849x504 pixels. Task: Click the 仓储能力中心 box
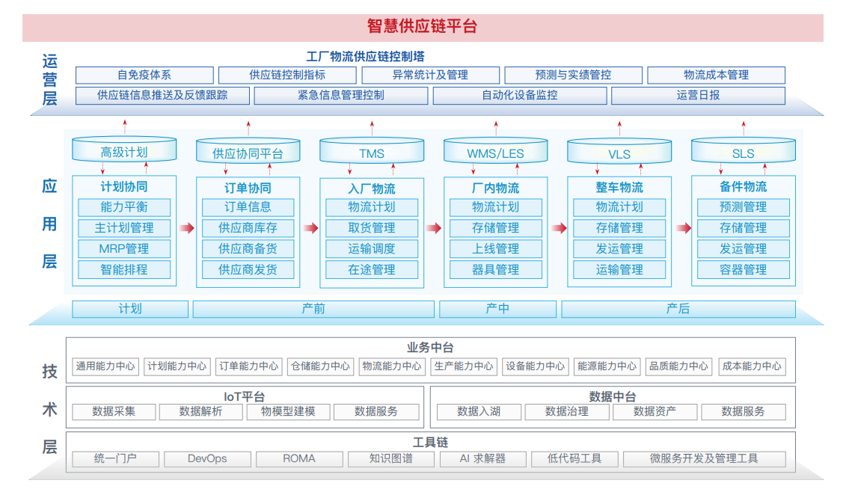click(x=321, y=366)
